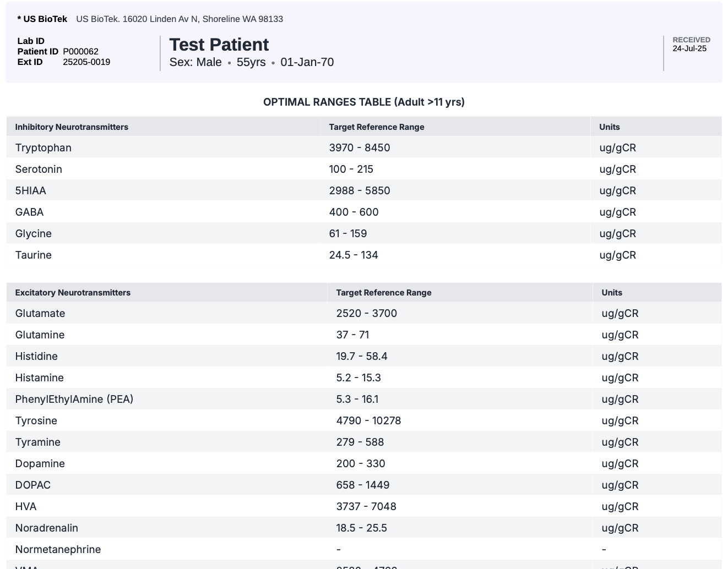Select the GABA range 400 - 600
Image resolution: width=728 pixels, height=569 pixels.
pos(354,212)
